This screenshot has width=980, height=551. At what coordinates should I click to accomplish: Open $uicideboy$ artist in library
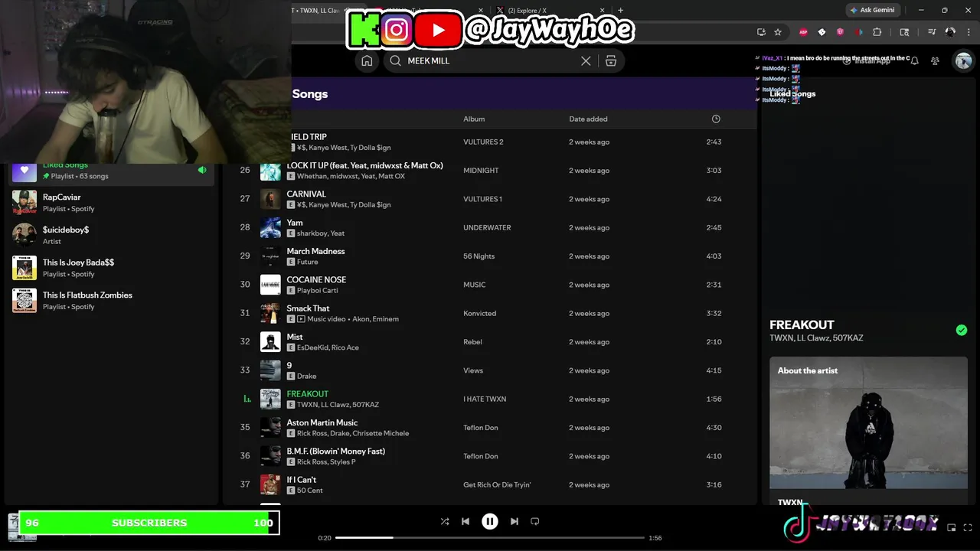[x=111, y=235]
